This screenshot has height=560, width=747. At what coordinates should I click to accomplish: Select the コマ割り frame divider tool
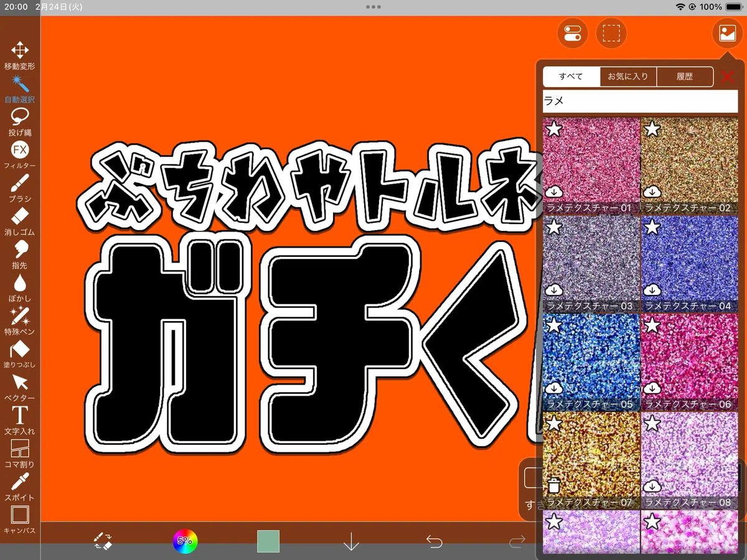(x=20, y=454)
